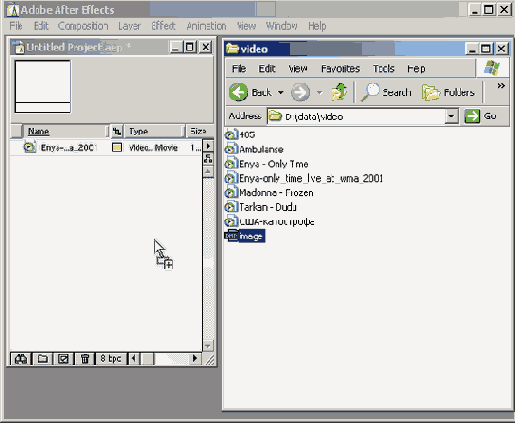This screenshot has width=515, height=423.
Task: Click the Up folder icon in the Explorer toolbar
Action: point(339,92)
